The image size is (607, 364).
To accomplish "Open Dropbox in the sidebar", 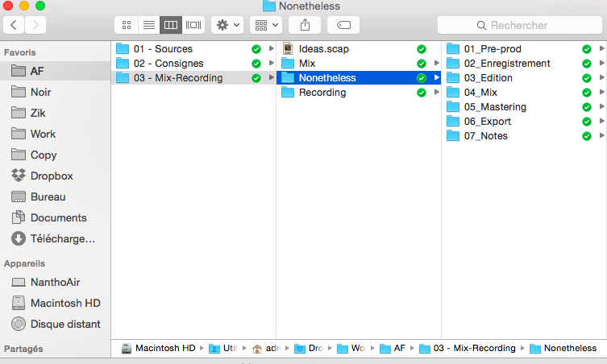I will click(56, 176).
